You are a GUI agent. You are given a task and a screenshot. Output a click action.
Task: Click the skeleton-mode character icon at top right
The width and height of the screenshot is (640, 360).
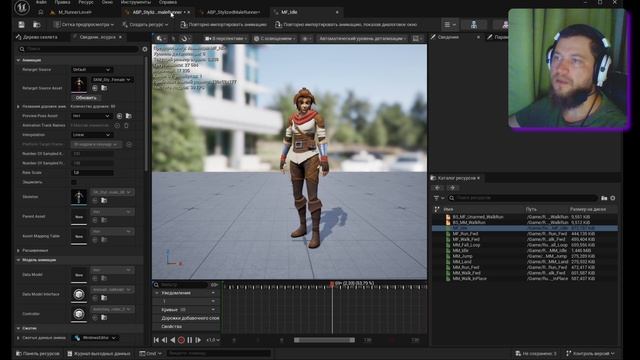click(x=473, y=24)
